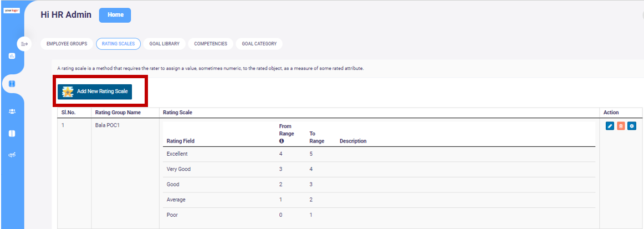The image size is (644, 229).
Task: Click the 'your logo' image in sidebar
Action: pyautogui.click(x=12, y=11)
